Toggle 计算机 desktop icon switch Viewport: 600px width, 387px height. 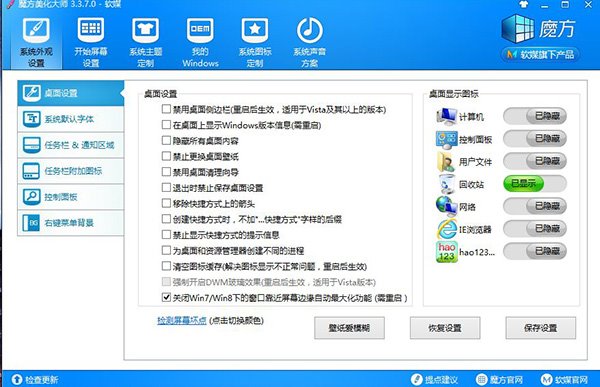[x=535, y=116]
